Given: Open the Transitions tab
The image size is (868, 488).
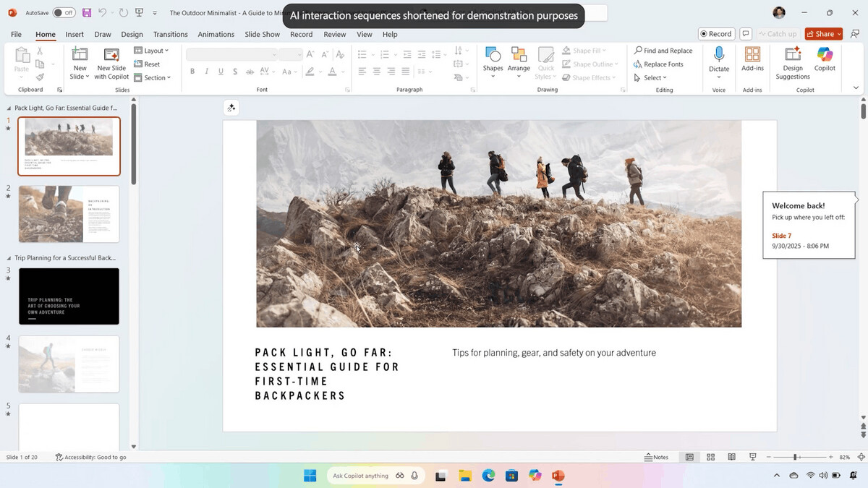Looking at the screenshot, I should coord(170,34).
